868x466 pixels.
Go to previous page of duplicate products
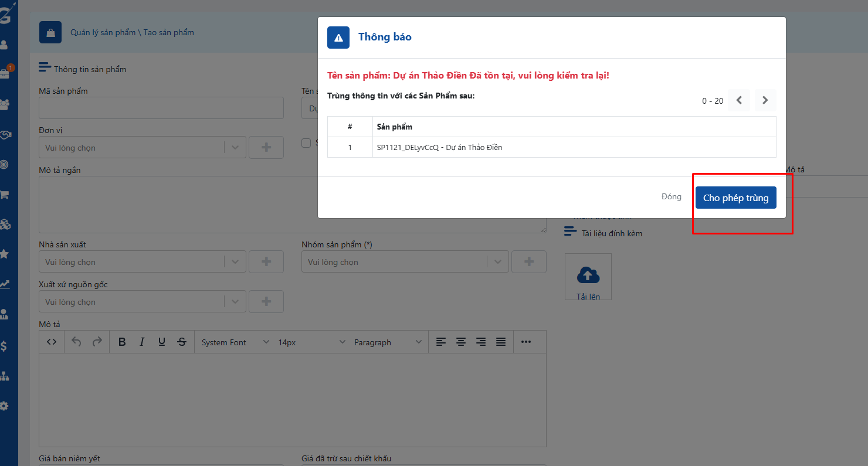[x=739, y=100]
